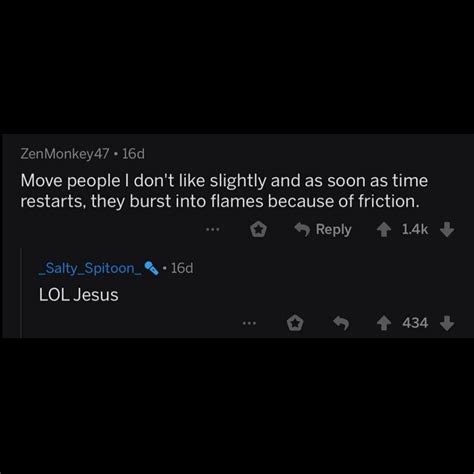Click the 16d timestamp on ZenMonkey47's comment
Screen dimensions: 474x474
click(133, 154)
